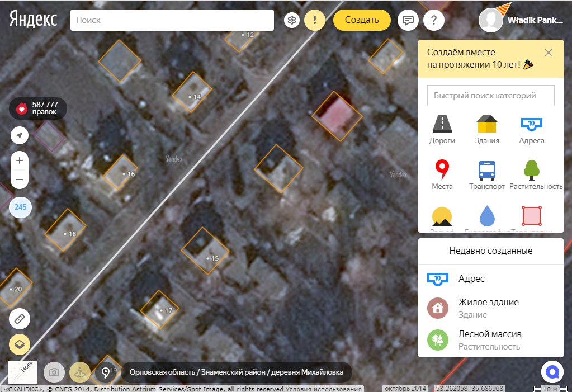Open the help question mark button

(x=434, y=20)
